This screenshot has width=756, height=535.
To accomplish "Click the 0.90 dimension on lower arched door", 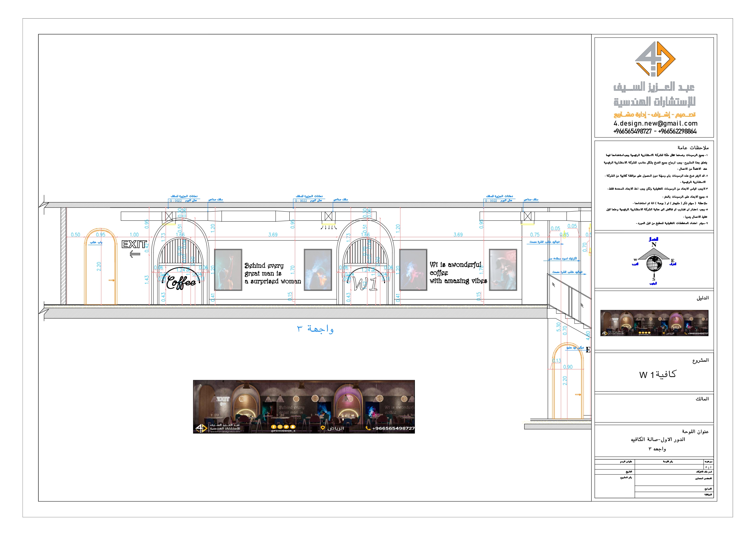I will (x=568, y=366).
